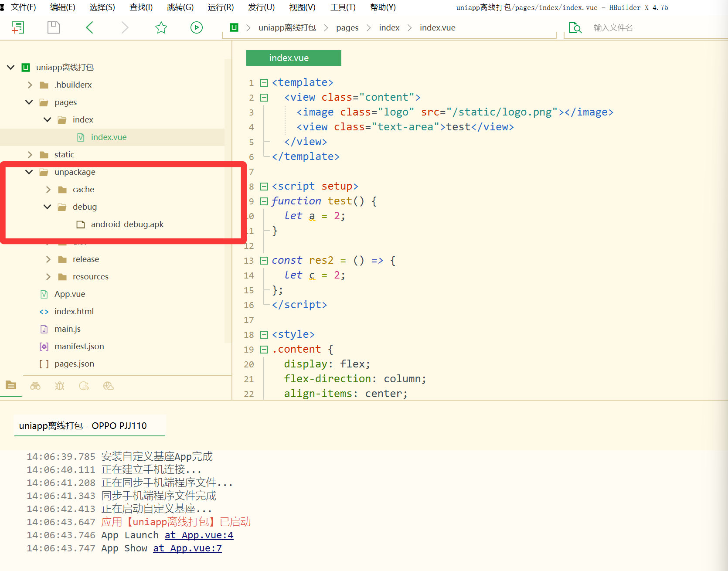Select the index.vue editor tab

coord(293,58)
